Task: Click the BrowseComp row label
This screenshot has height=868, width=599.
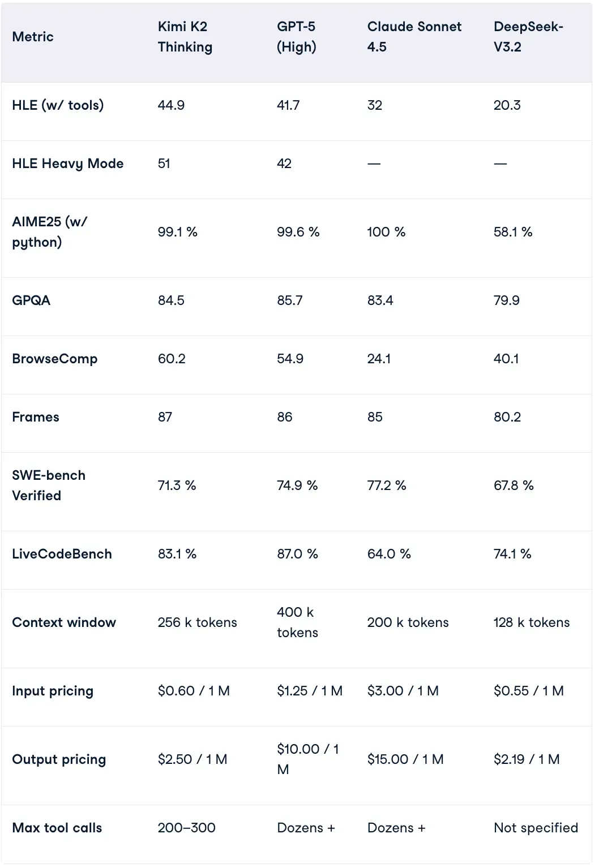Action: tap(54, 359)
